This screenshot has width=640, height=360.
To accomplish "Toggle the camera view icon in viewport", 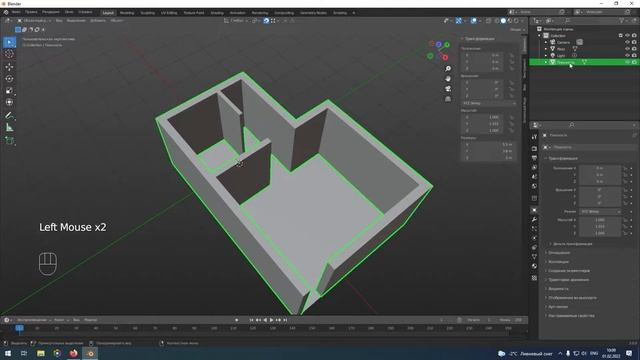I will 448,89.
